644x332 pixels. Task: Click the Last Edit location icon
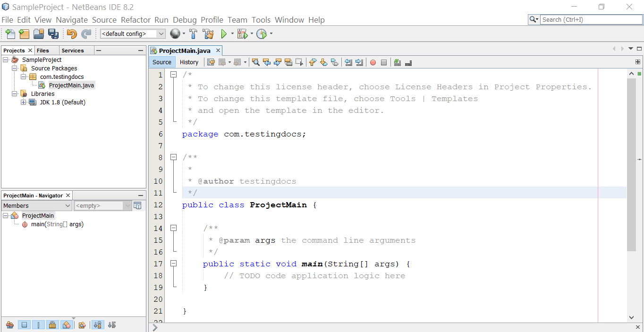[x=211, y=62]
